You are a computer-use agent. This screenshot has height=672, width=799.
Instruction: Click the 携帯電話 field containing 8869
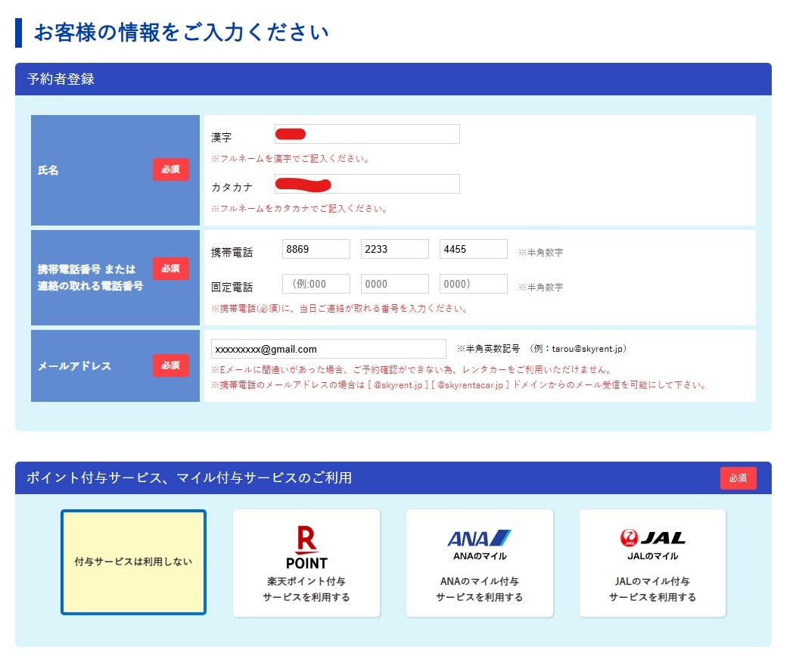coord(316,249)
